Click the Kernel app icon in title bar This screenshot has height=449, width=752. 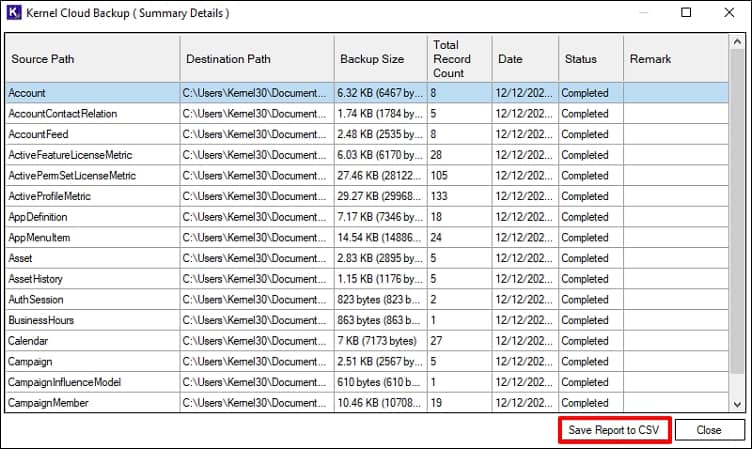point(14,12)
